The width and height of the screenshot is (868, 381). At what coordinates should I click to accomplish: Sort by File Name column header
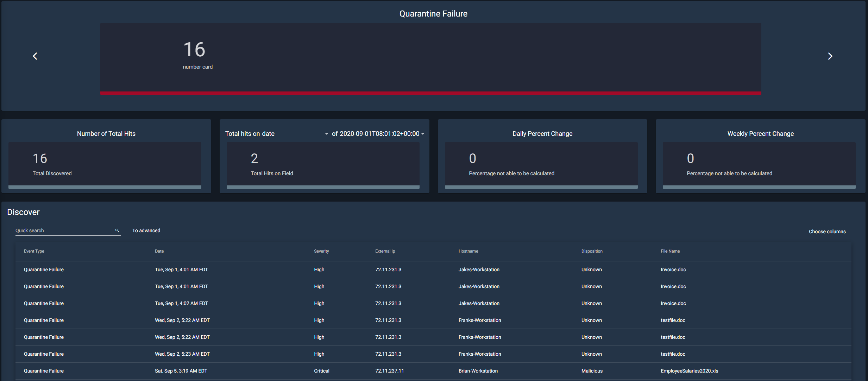pyautogui.click(x=670, y=251)
